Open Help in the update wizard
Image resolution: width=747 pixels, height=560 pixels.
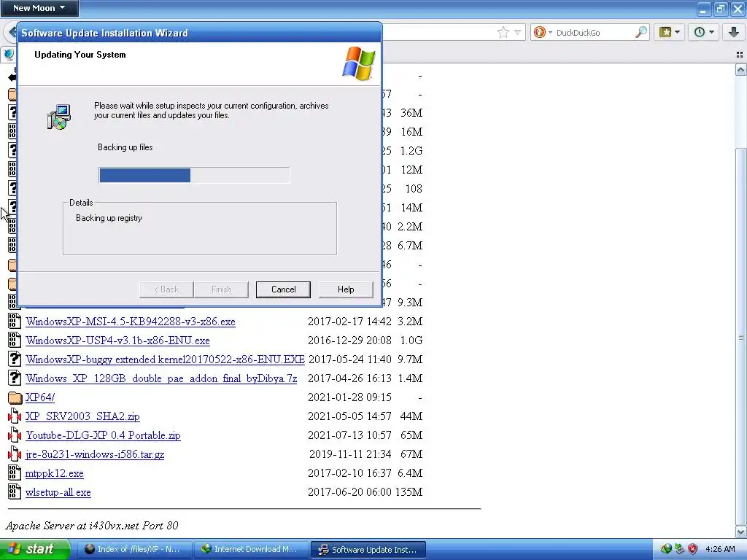(x=345, y=289)
